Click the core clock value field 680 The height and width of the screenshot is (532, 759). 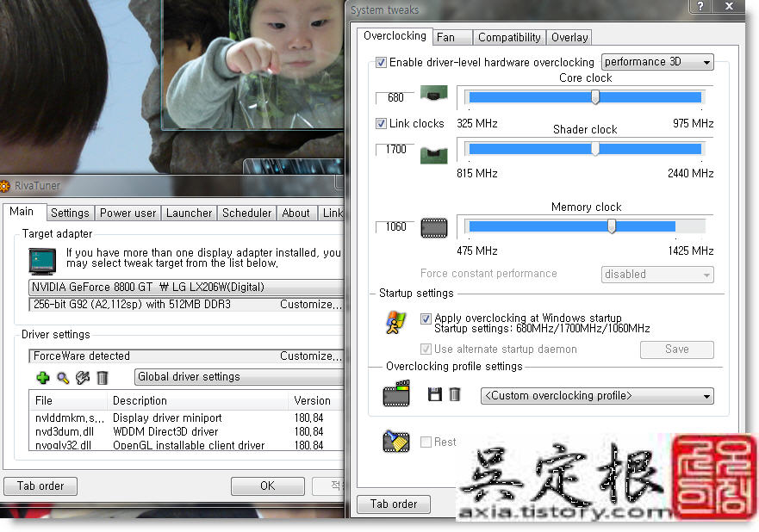395,97
